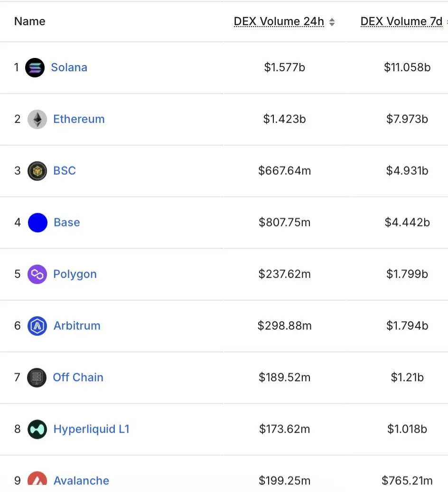The width and height of the screenshot is (448, 492).
Task: Click the red Avalanche logo icon
Action: [x=37, y=480]
